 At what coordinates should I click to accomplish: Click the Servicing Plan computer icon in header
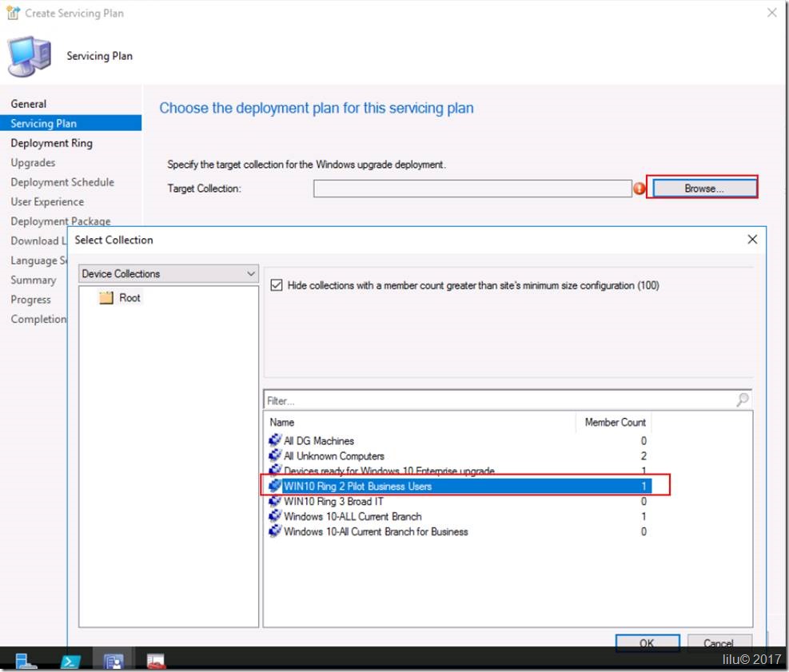point(30,56)
